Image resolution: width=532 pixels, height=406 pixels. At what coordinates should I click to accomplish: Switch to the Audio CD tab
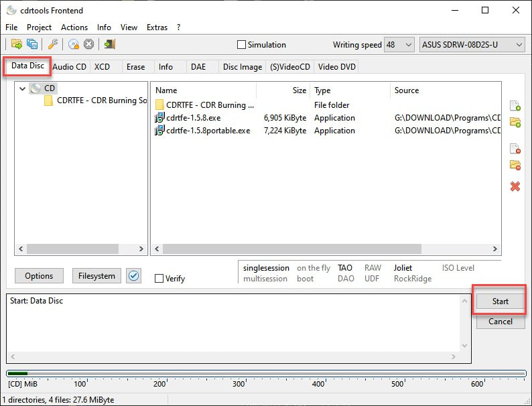(70, 67)
